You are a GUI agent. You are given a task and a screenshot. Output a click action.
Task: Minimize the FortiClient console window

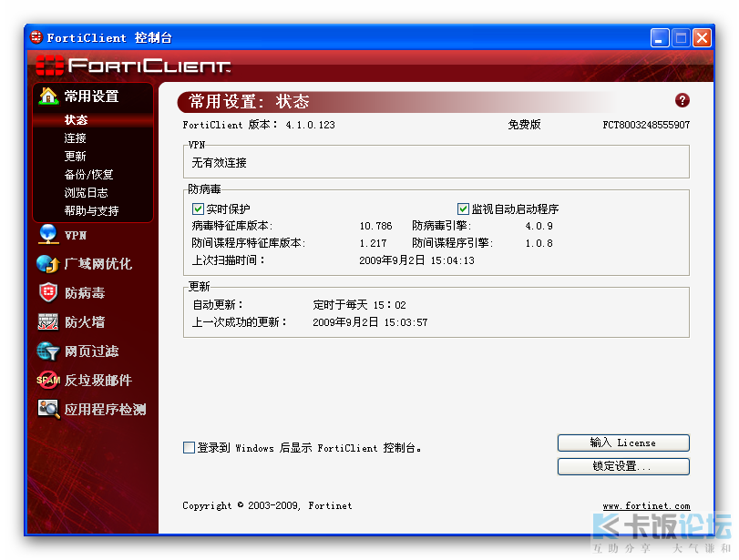coord(660,37)
